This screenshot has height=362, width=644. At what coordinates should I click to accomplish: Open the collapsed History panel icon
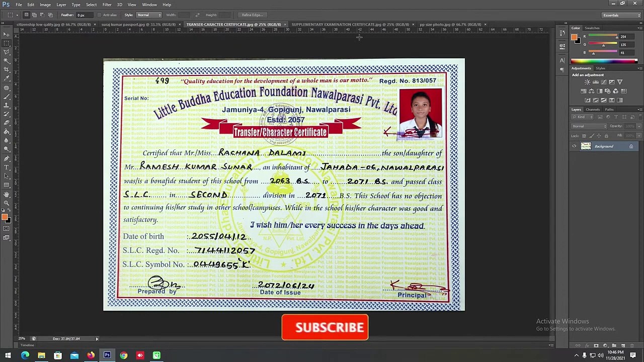pos(562,33)
